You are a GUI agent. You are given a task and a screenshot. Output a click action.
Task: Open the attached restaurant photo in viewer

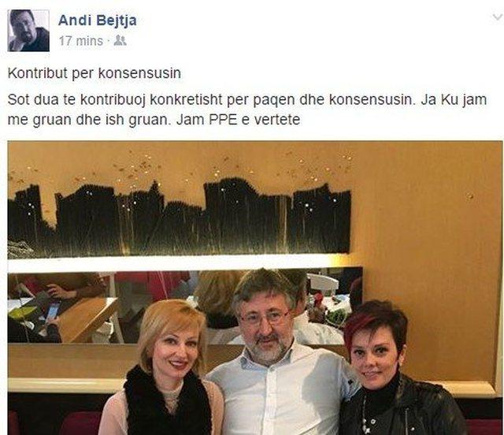tap(255, 288)
